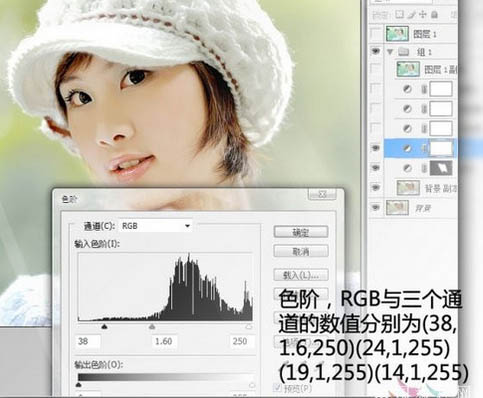Hide the 背景 layer via its eye icon
Viewport: 483px width, 398px height.
point(376,207)
